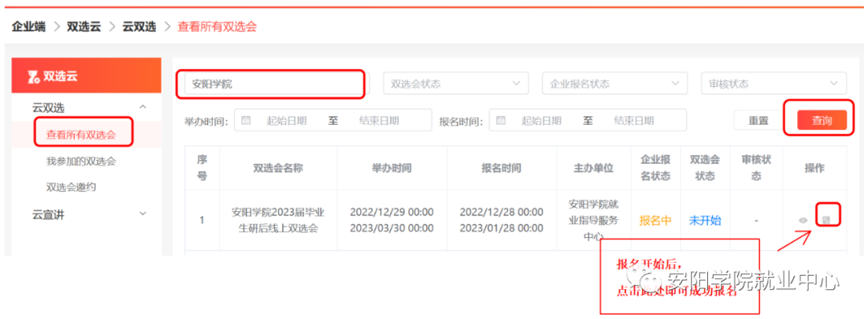Click the 未开始 status cell
The width and height of the screenshot is (868, 319).
coord(705,220)
